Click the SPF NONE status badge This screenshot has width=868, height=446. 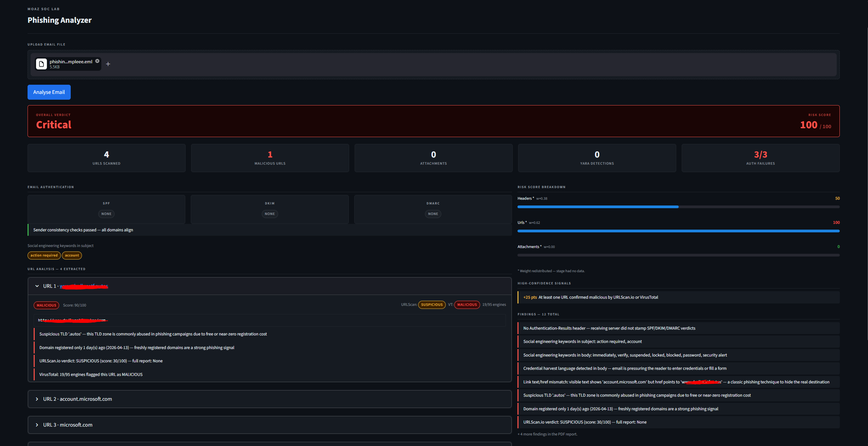(106, 214)
